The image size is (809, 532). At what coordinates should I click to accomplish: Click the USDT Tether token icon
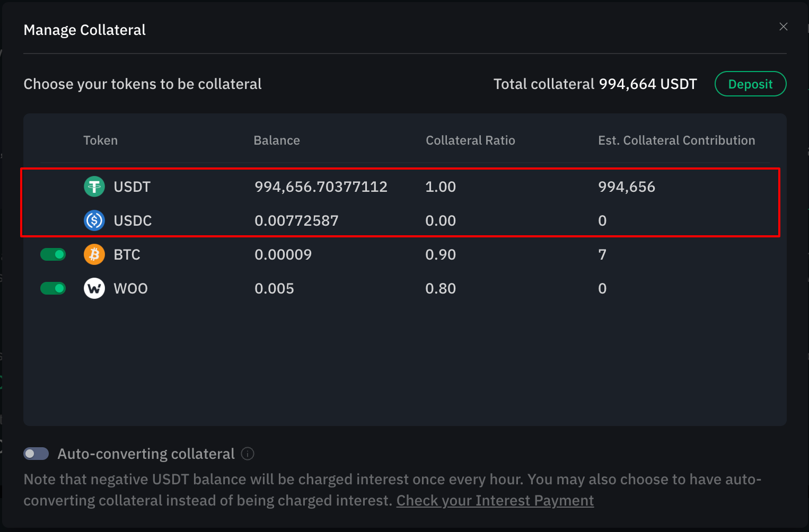pyautogui.click(x=94, y=187)
